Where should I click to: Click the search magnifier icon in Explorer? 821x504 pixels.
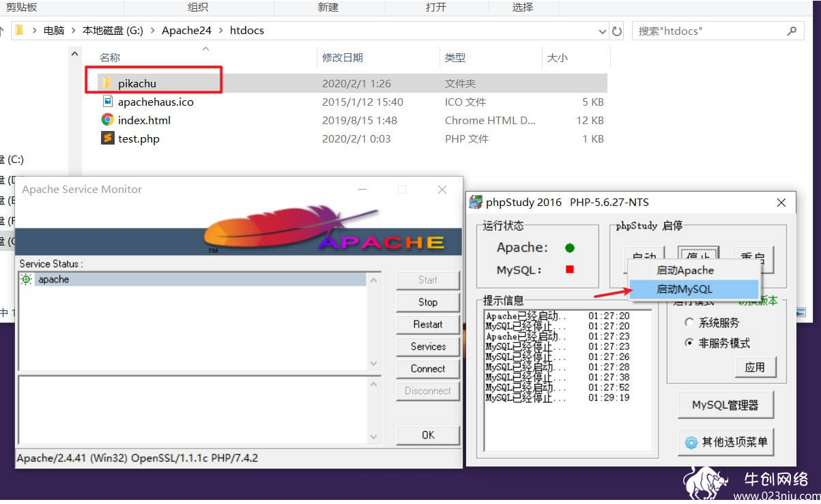click(792, 31)
